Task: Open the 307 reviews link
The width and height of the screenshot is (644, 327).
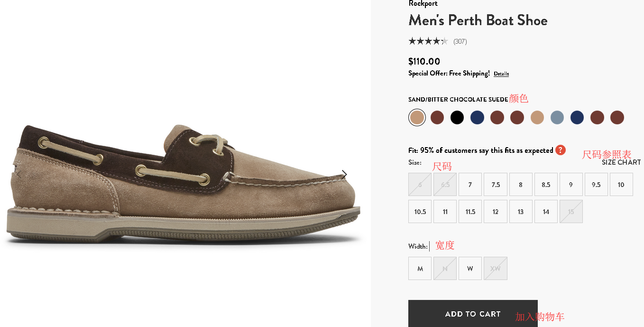Action: tap(460, 42)
